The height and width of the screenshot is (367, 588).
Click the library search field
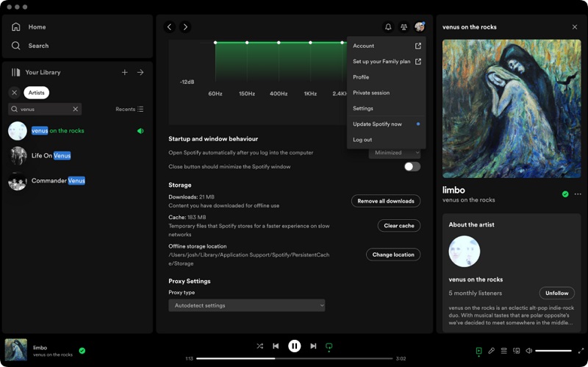[45, 109]
